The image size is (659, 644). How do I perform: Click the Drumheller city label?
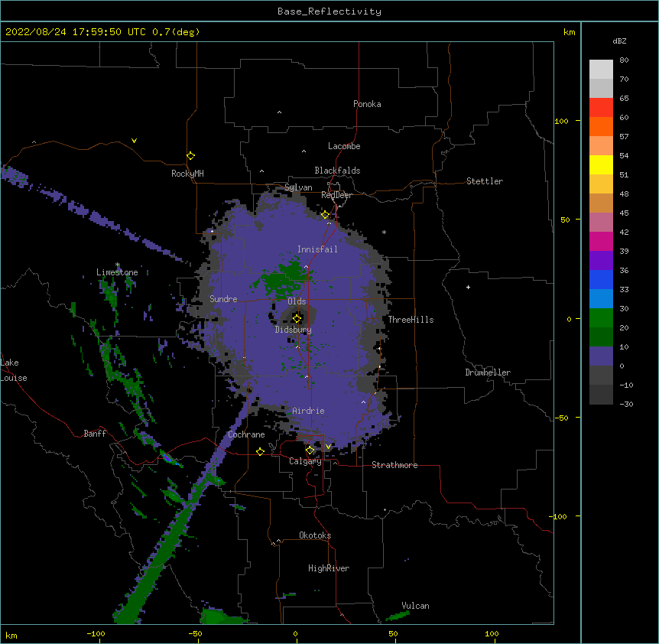pyautogui.click(x=488, y=372)
